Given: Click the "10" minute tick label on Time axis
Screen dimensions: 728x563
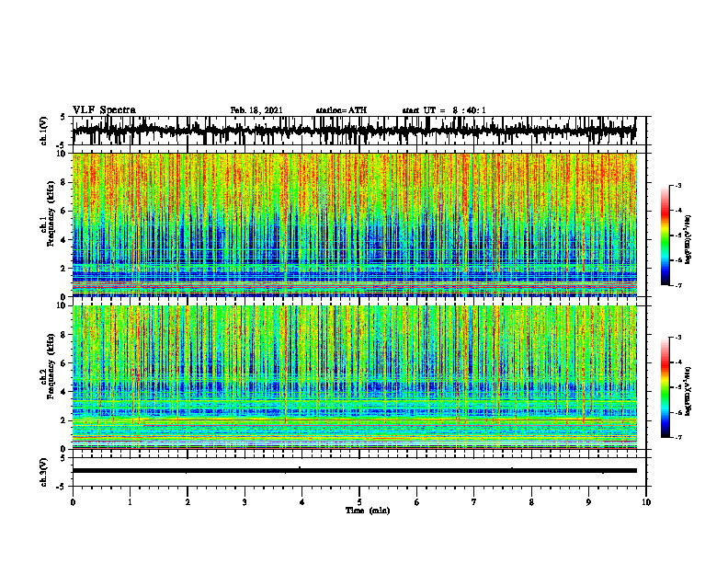Looking at the screenshot, I should [646, 502].
